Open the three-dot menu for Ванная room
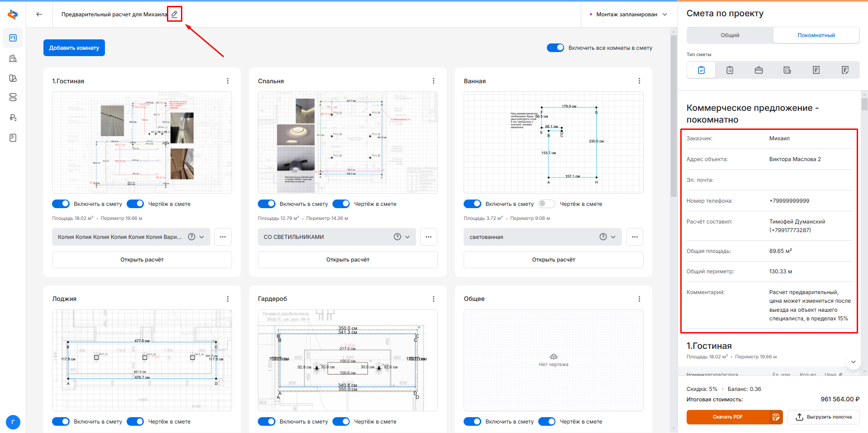The width and height of the screenshot is (868, 433). [x=639, y=81]
